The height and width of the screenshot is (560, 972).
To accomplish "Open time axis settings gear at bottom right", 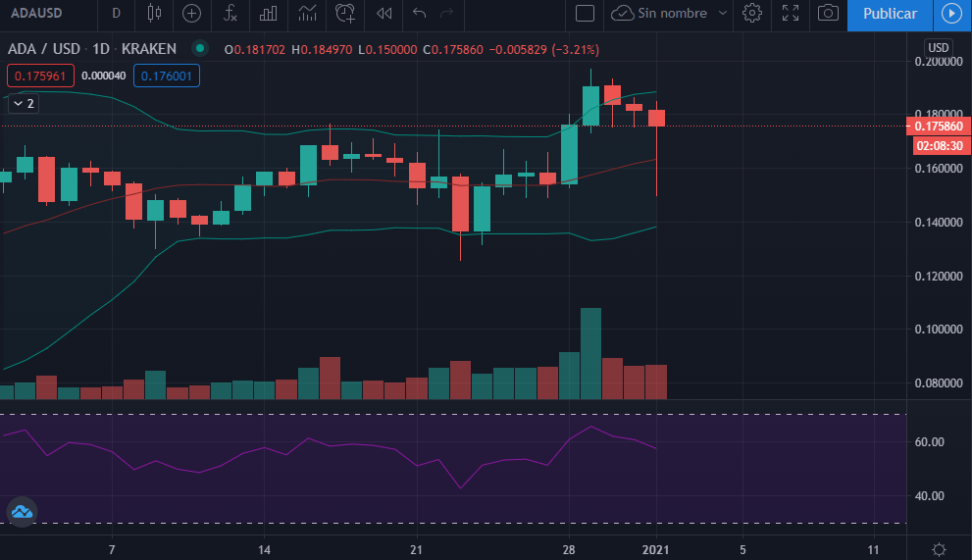I will [x=940, y=549].
